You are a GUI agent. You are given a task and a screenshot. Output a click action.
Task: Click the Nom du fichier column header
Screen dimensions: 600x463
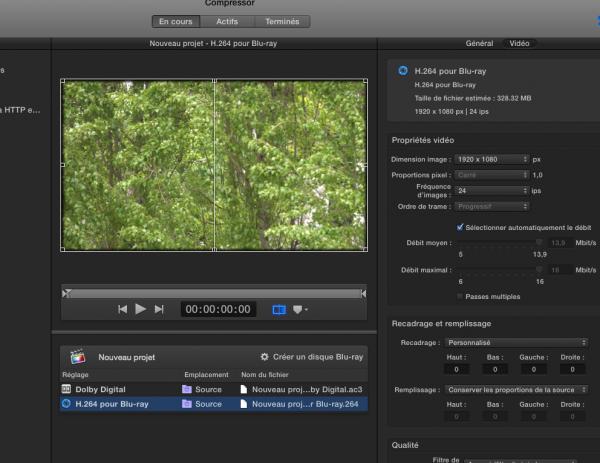click(x=264, y=375)
